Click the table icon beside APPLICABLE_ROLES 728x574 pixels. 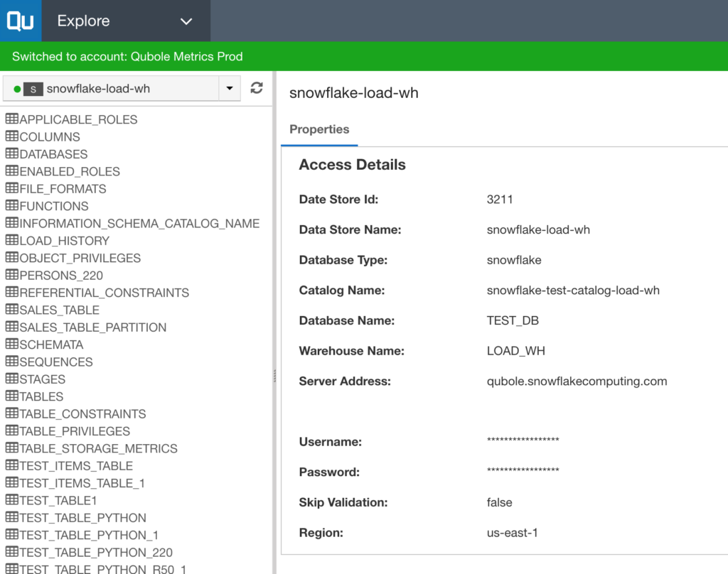click(x=11, y=119)
